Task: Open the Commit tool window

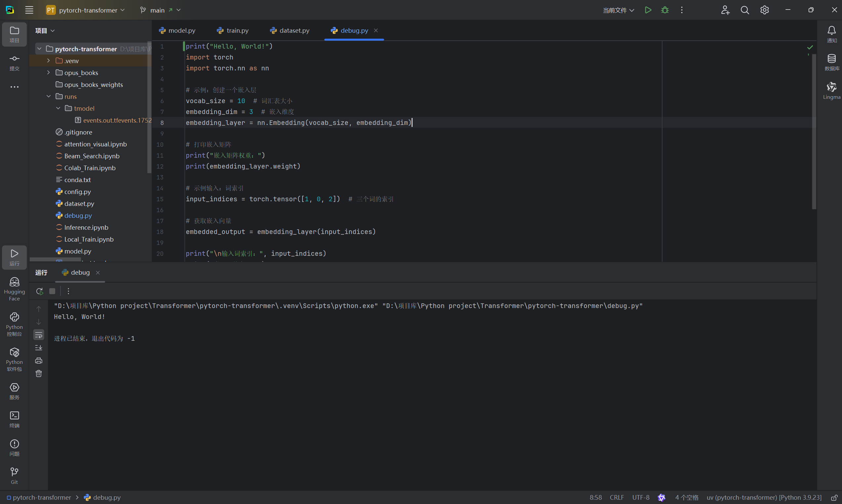Action: (x=14, y=62)
